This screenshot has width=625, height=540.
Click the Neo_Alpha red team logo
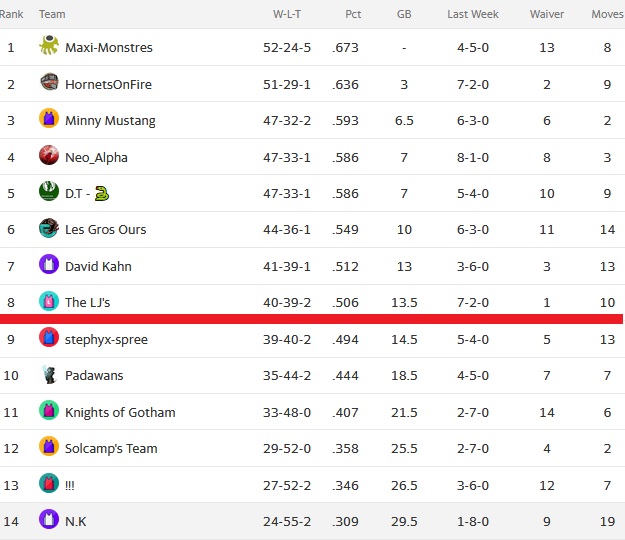(49, 155)
